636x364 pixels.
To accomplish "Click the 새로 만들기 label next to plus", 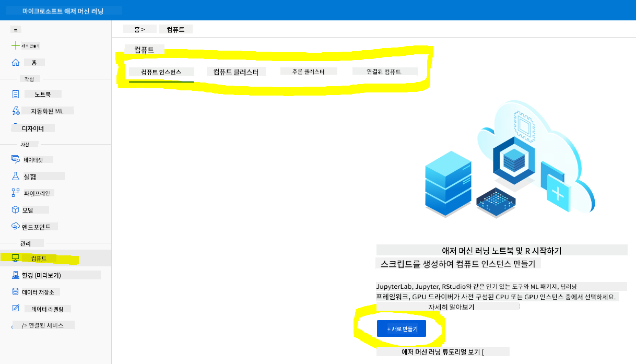I will (x=31, y=45).
